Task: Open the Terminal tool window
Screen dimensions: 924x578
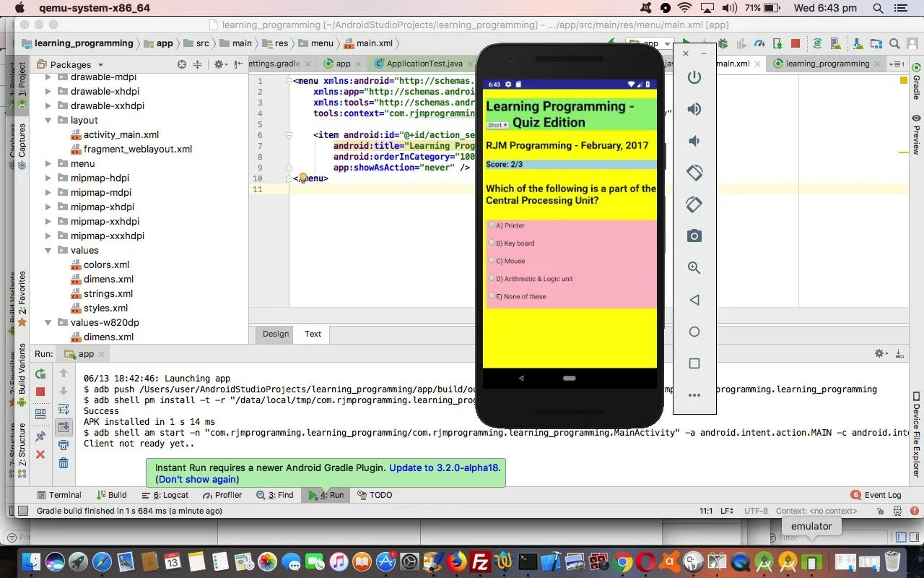Action: [x=58, y=495]
